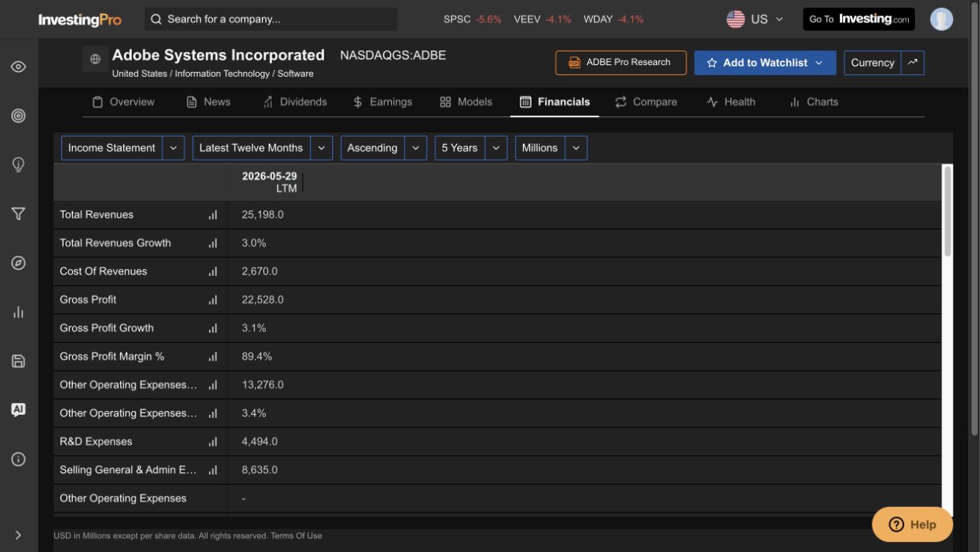Open the Help button

912,524
